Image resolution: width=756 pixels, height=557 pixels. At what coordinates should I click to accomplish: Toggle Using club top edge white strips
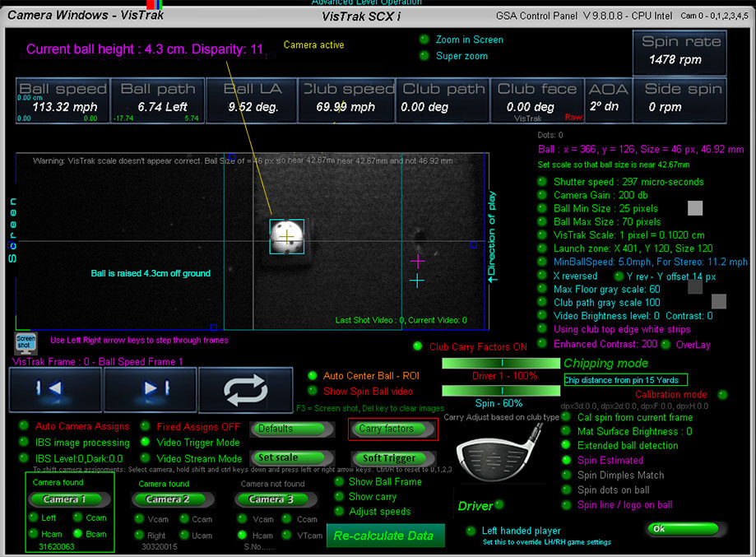pyautogui.click(x=542, y=329)
